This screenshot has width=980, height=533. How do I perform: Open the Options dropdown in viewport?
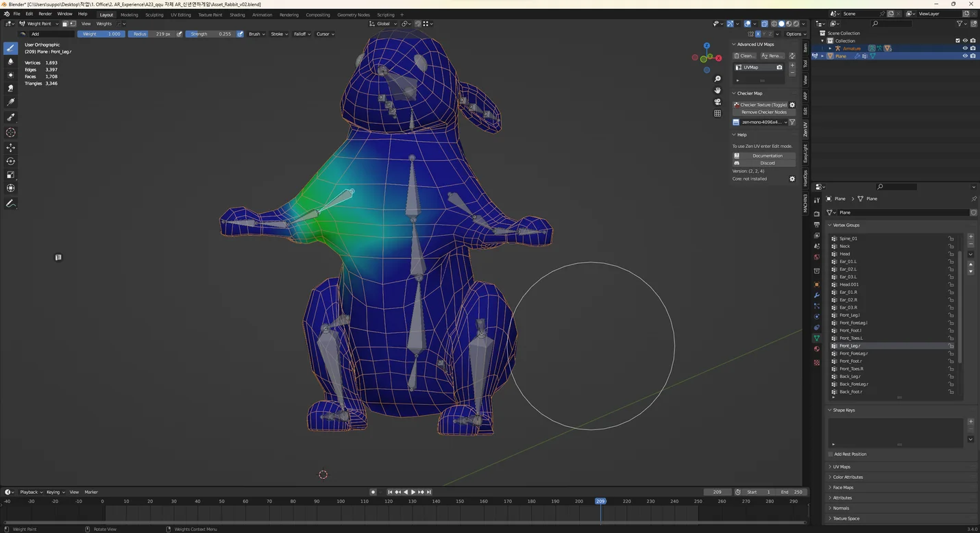coord(795,34)
